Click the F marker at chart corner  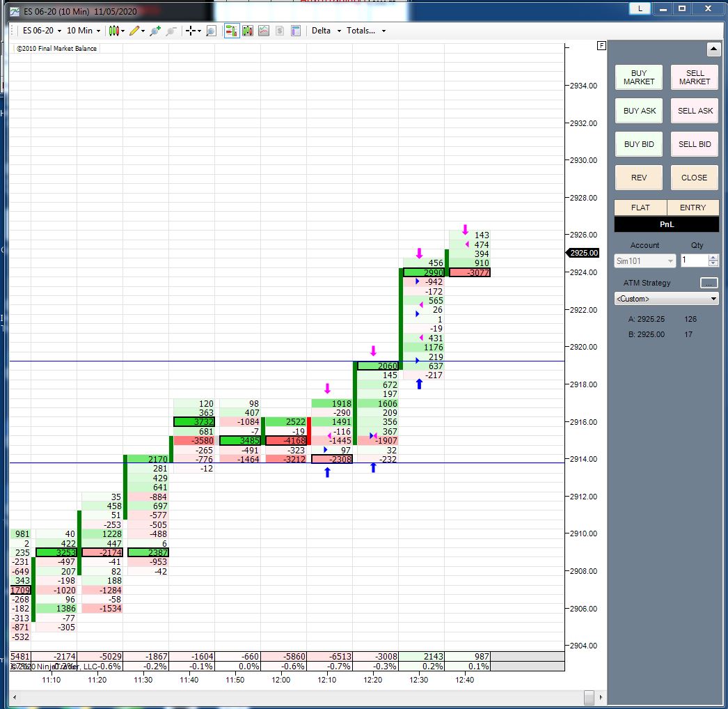click(601, 45)
